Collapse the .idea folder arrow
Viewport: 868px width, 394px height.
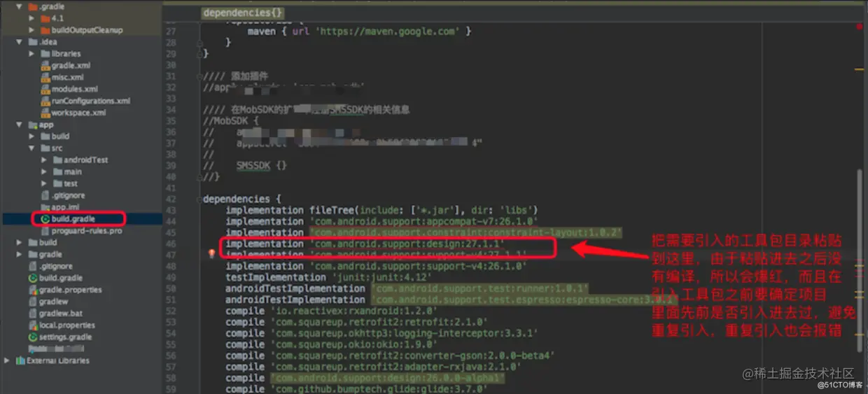pos(20,42)
